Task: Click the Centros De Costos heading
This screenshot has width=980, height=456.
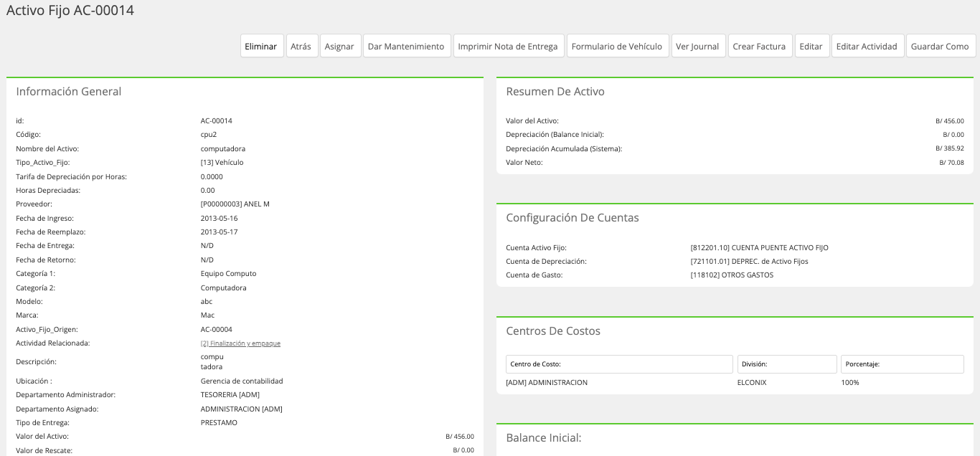Action: pos(553,331)
